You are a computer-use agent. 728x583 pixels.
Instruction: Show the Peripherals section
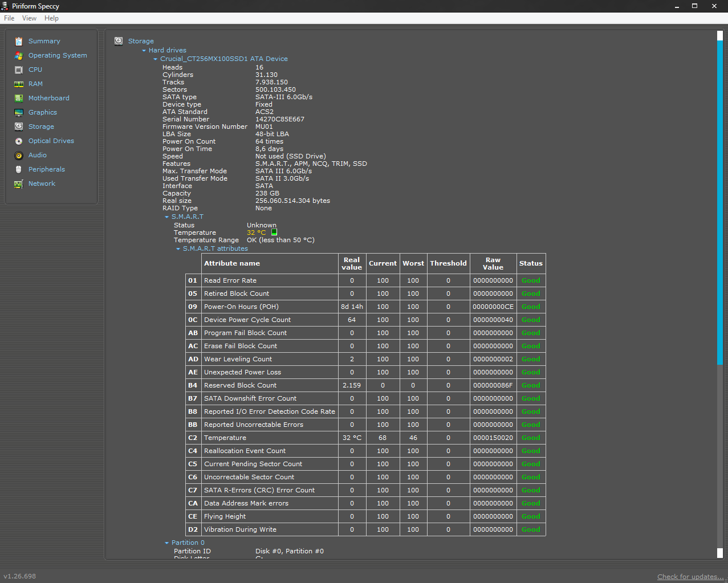point(47,169)
